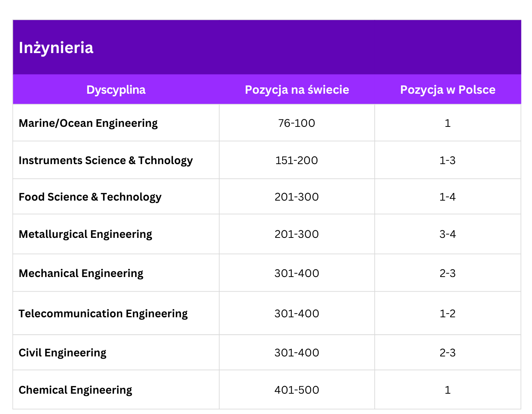This screenshot has height=414, width=532.
Task: Click the 1-4 Poland position cell
Action: click(448, 197)
